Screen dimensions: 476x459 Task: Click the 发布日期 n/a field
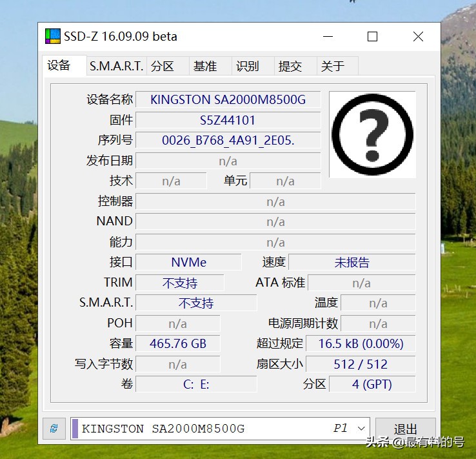pos(228,161)
